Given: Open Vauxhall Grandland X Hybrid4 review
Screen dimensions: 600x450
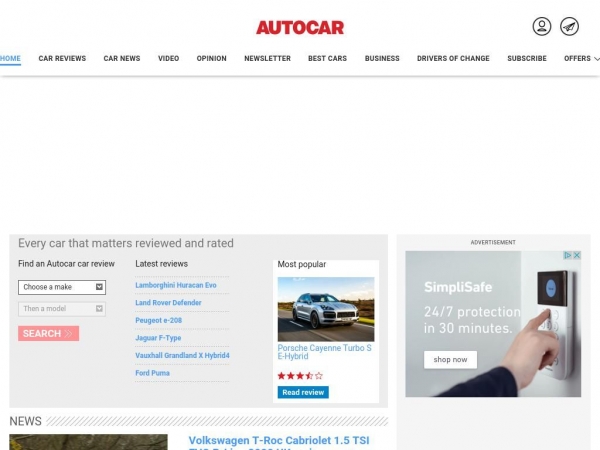Looking at the screenshot, I should 182,355.
